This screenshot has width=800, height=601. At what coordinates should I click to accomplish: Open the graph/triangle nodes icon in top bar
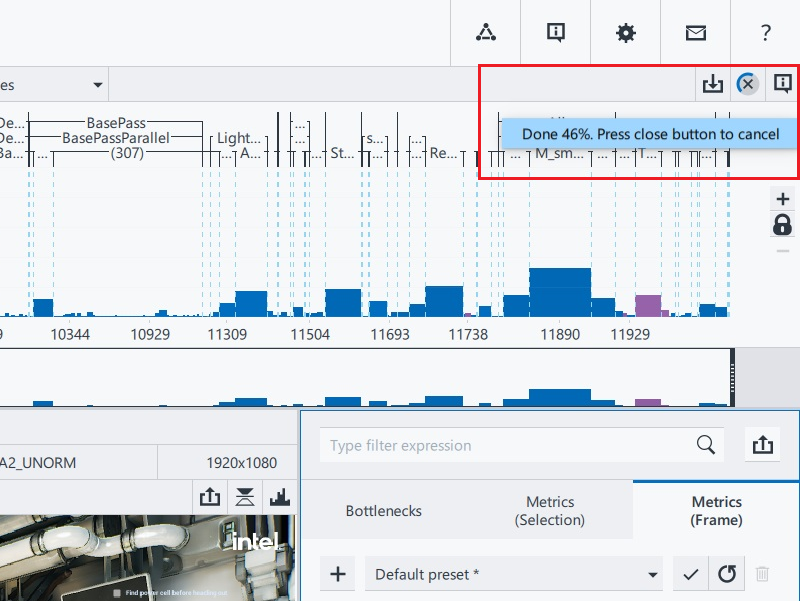486,33
